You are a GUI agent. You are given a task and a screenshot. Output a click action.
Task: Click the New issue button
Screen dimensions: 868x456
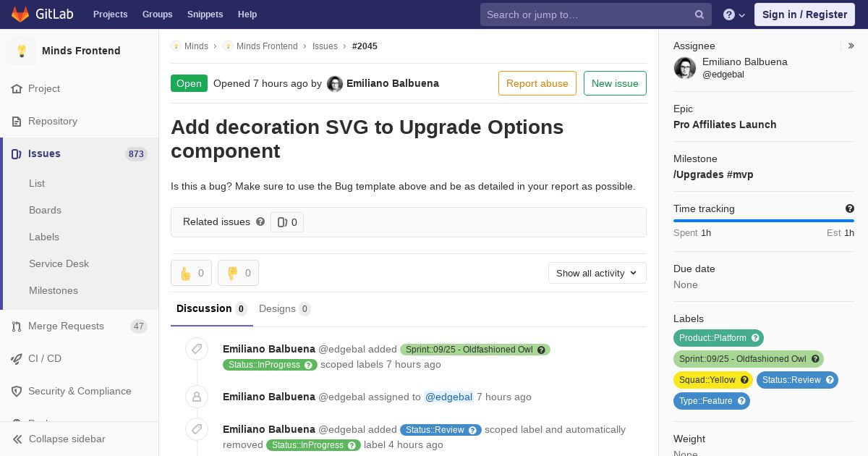click(615, 83)
